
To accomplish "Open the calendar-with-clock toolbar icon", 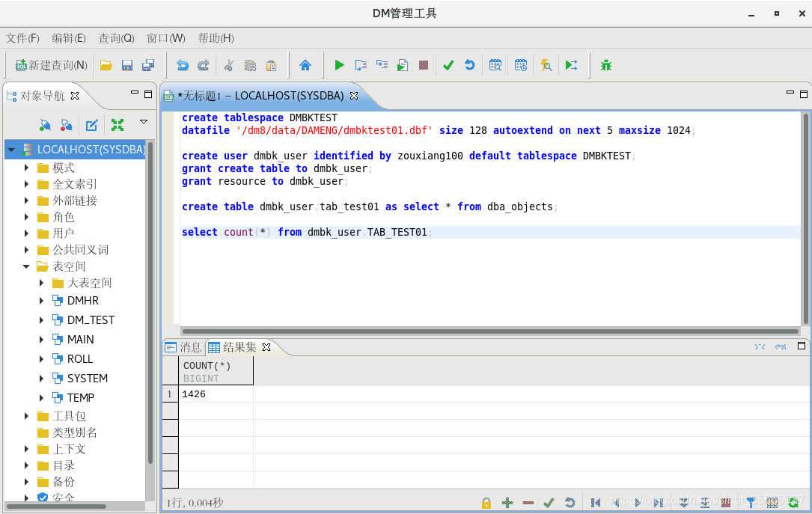I will coord(520,65).
